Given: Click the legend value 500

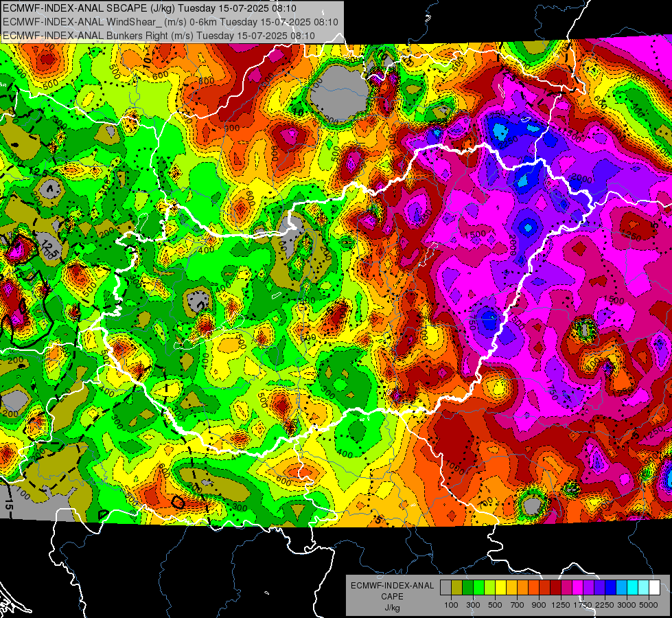Looking at the screenshot, I should (495, 605).
